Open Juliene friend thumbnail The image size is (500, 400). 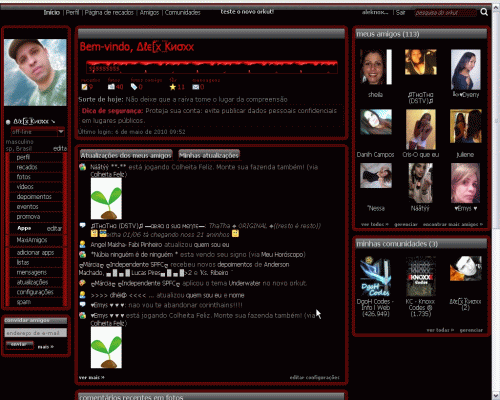coord(466,126)
